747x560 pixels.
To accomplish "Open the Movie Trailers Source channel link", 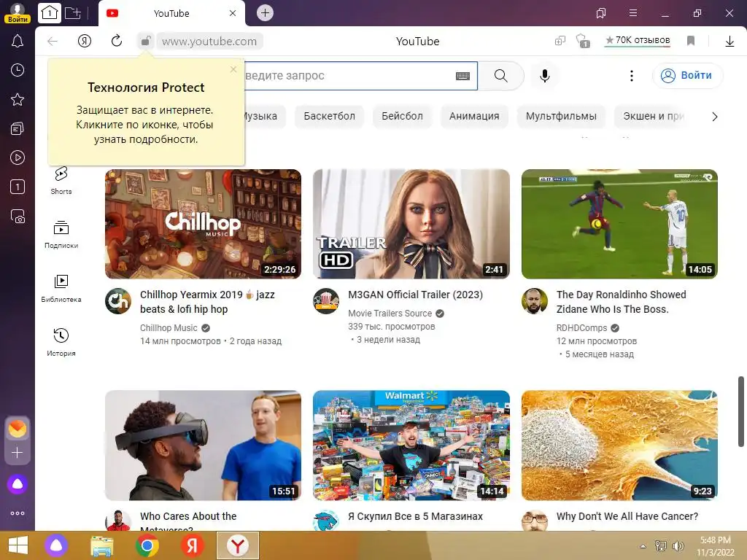I will coord(390,314).
